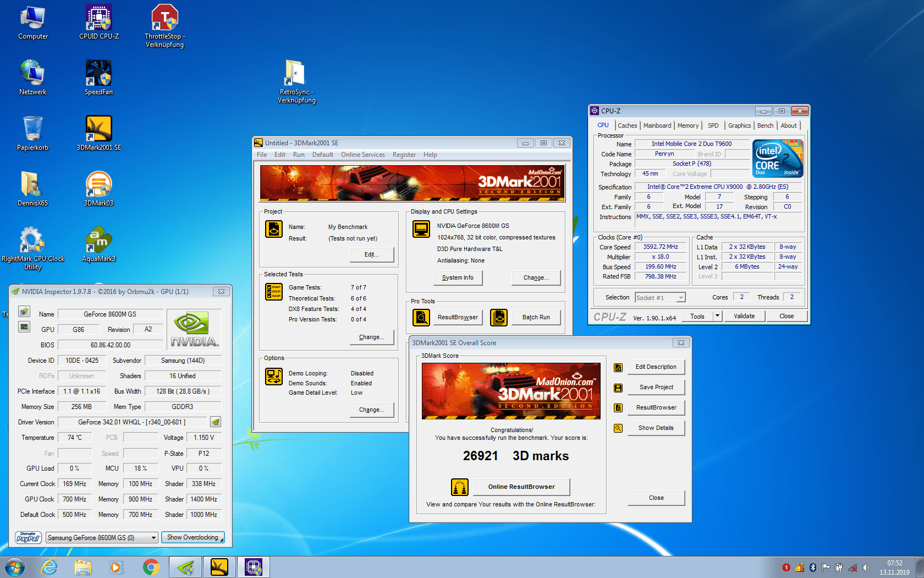This screenshot has width=924, height=578.
Task: Switch to the Bench tab in CPU-Z
Action: point(765,126)
